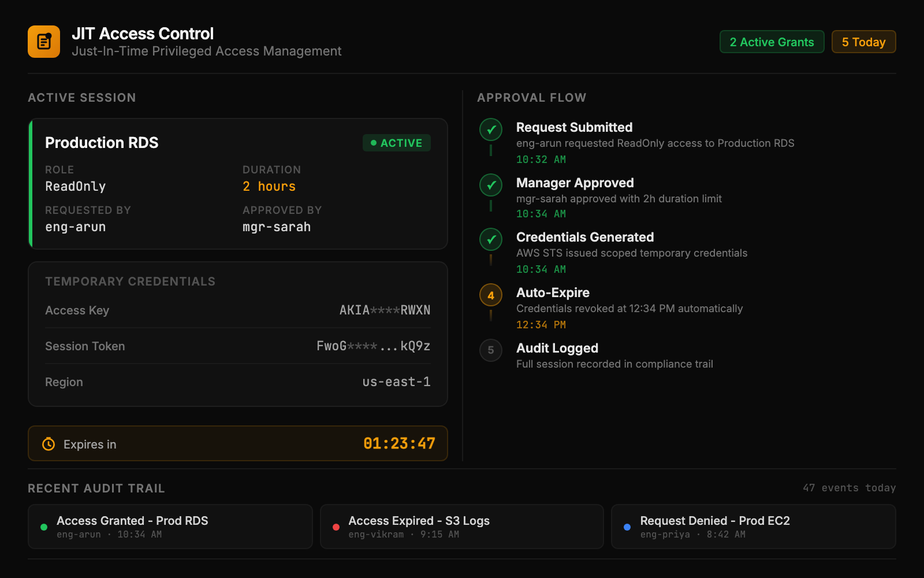Expand the Approval Flow section
The image size is (924, 578).
point(532,97)
